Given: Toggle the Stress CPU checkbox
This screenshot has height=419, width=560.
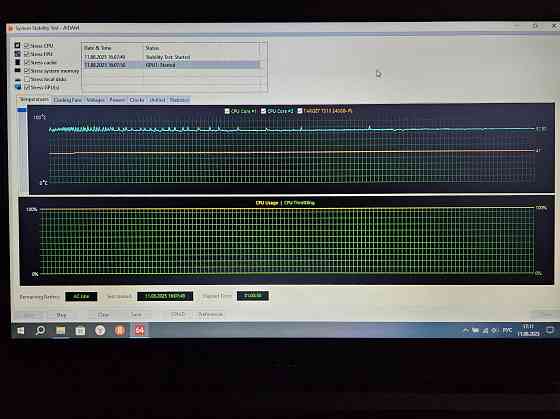Looking at the screenshot, I should click(26, 46).
